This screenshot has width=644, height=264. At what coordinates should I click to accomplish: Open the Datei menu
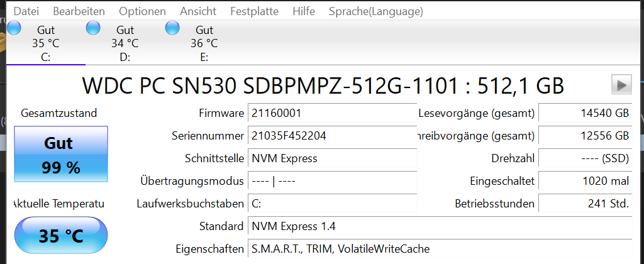pyautogui.click(x=25, y=11)
